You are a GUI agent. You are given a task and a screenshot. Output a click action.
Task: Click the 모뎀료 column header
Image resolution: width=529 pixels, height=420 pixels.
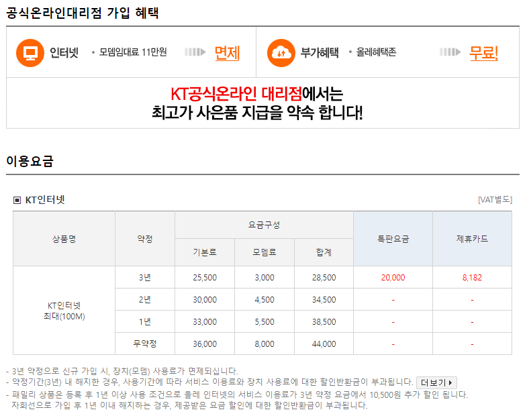click(264, 252)
